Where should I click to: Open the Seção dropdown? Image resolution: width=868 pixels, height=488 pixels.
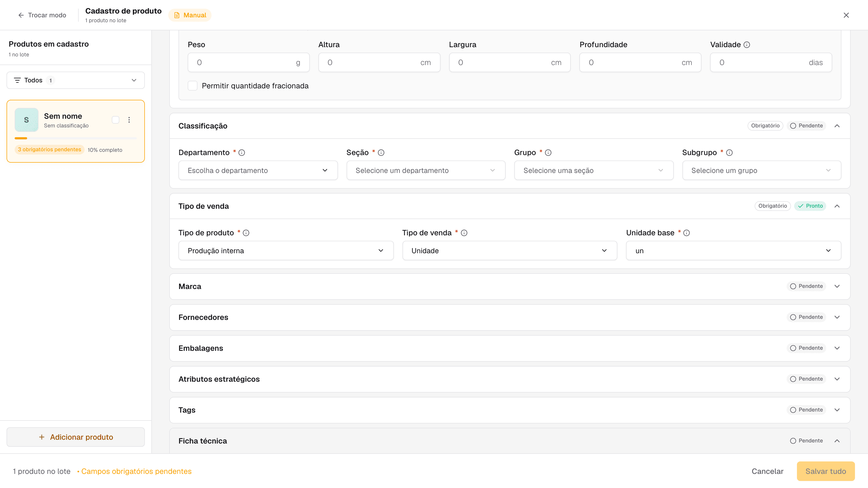[426, 171]
